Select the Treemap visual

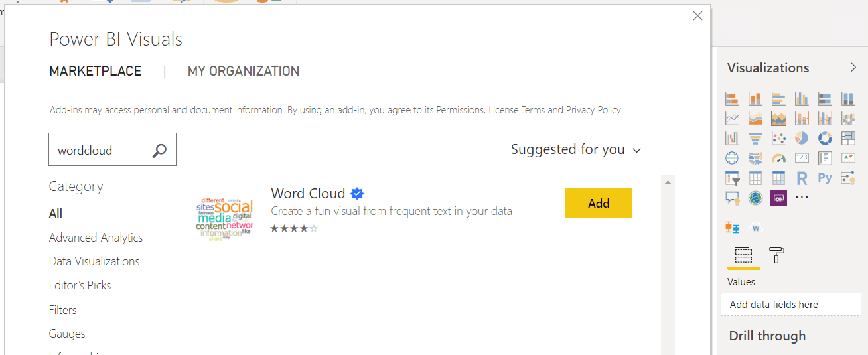(848, 139)
